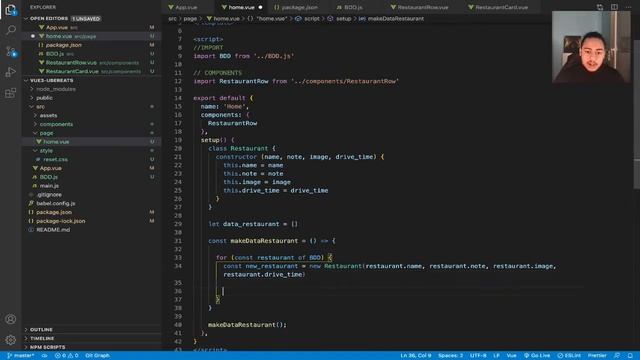Switch to the BDD.js tab
This screenshot has height=360, width=640.
tap(353, 7)
